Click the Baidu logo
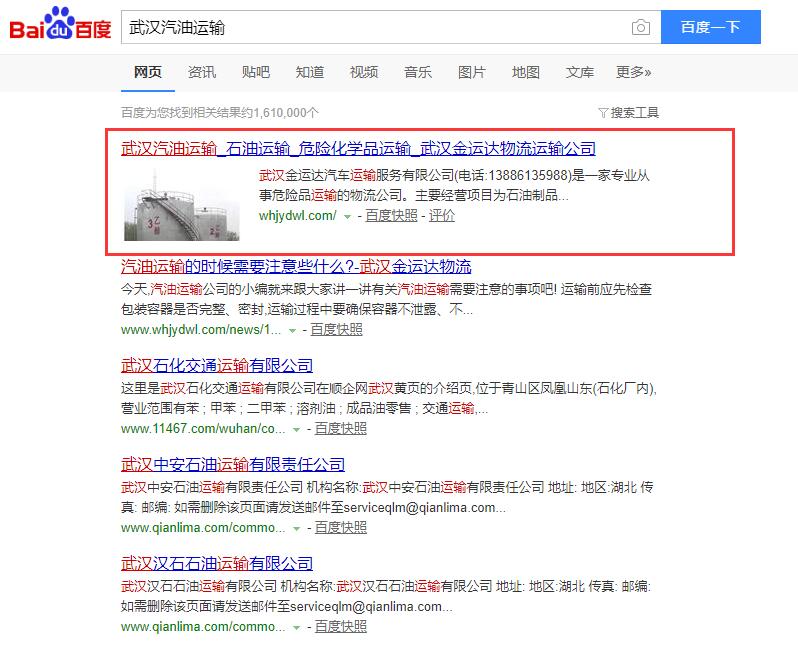Image resolution: width=798 pixels, height=648 pixels. pyautogui.click(x=60, y=27)
